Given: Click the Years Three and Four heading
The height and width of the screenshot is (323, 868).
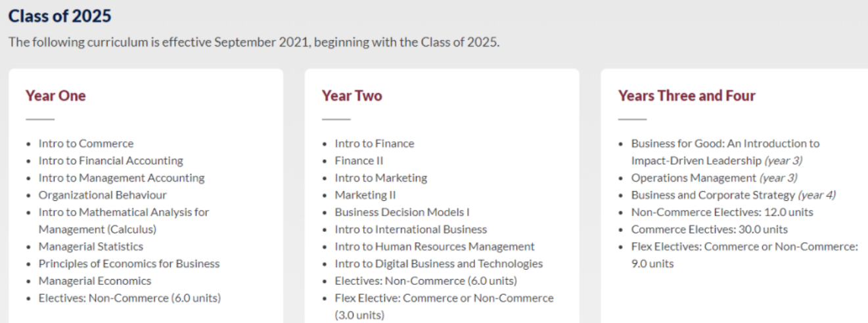Looking at the screenshot, I should point(687,96).
